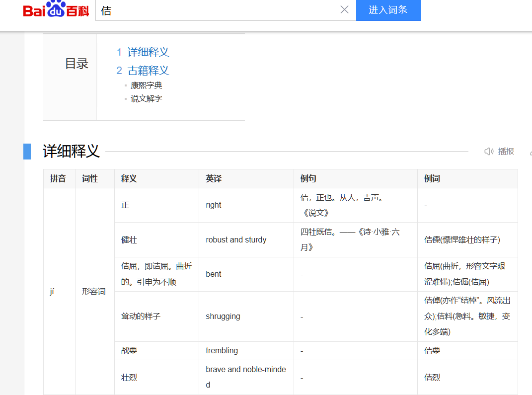Select the 佶僄(慓悍雄壮的样子) cell
The height and width of the screenshot is (395, 532).
[x=467, y=240]
